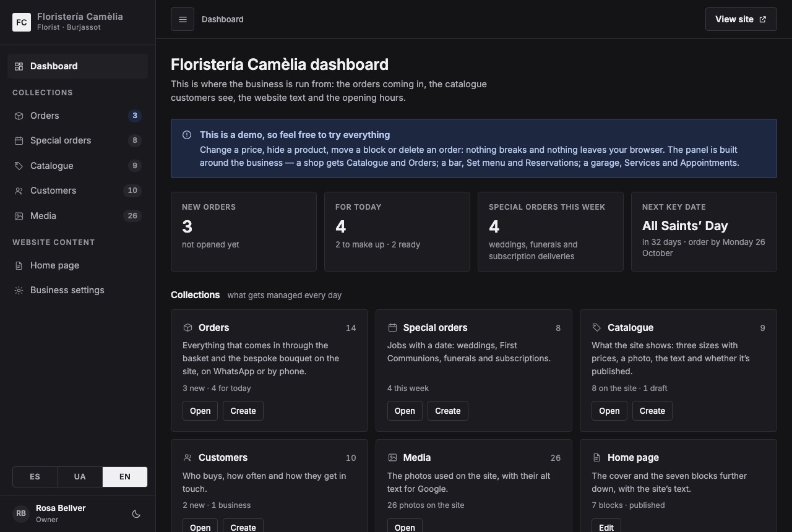Select the EN language option
792x532 pixels.
[x=125, y=477]
